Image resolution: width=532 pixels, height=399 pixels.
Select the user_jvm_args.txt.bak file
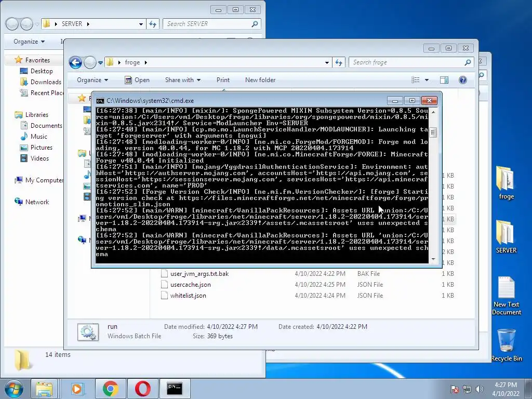pos(199,274)
